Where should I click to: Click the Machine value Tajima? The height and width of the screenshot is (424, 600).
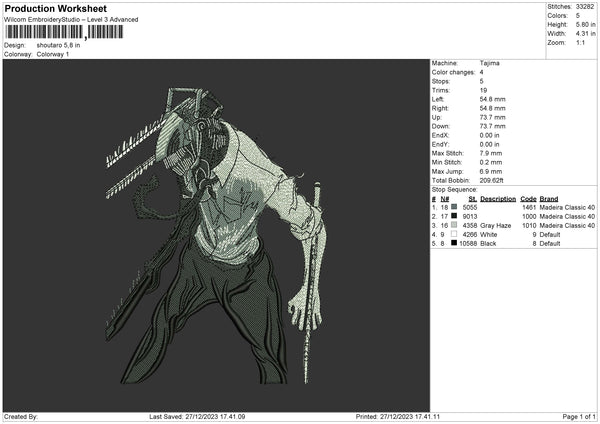(489, 63)
